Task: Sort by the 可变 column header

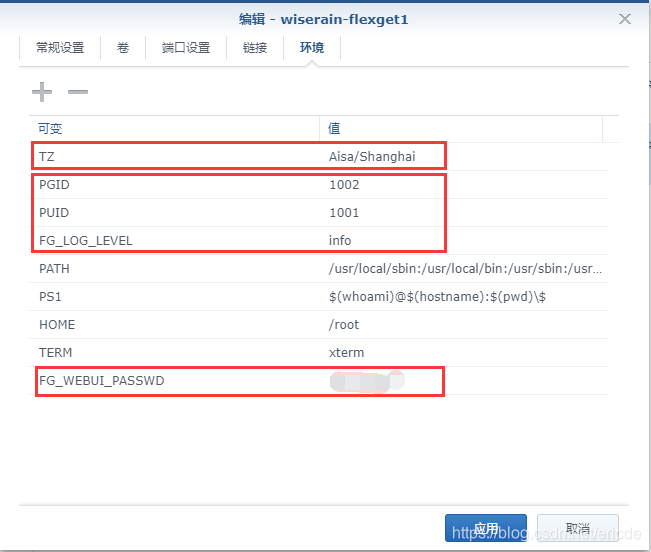Action: click(174, 129)
